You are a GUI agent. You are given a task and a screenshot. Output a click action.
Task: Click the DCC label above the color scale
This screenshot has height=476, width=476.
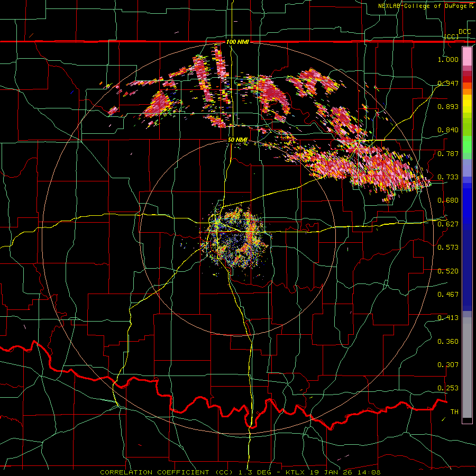pos(464,32)
